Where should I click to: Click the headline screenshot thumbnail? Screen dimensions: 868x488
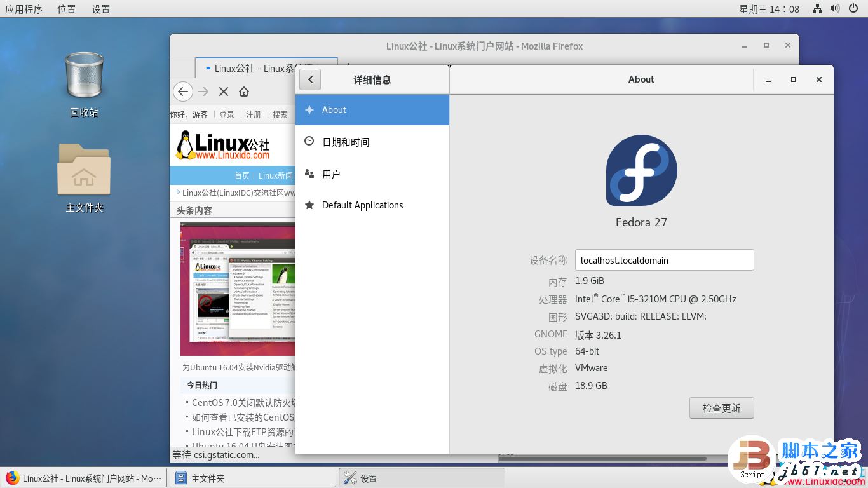point(238,288)
